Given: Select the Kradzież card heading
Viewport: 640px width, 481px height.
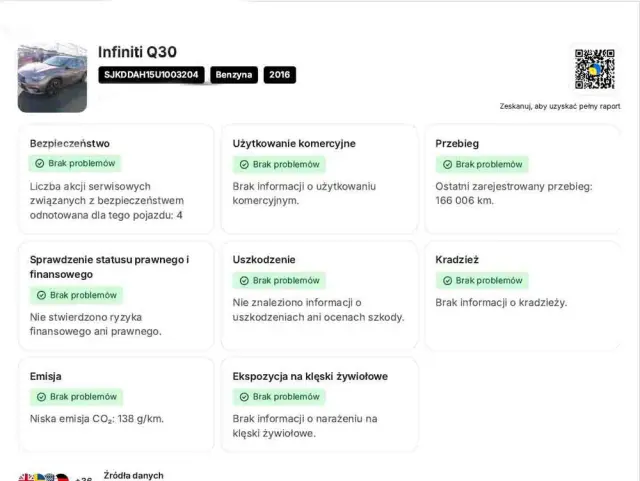Looking at the screenshot, I should pyautogui.click(x=457, y=260).
